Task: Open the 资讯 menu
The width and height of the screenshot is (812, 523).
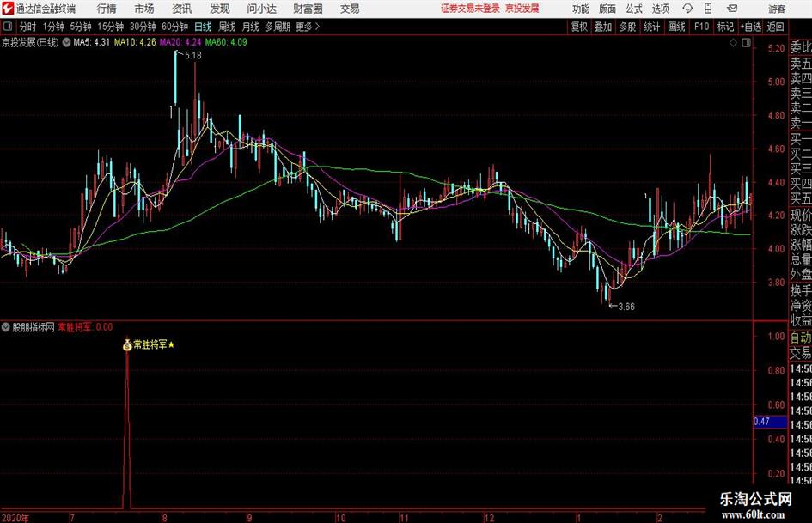Action: pos(182,9)
